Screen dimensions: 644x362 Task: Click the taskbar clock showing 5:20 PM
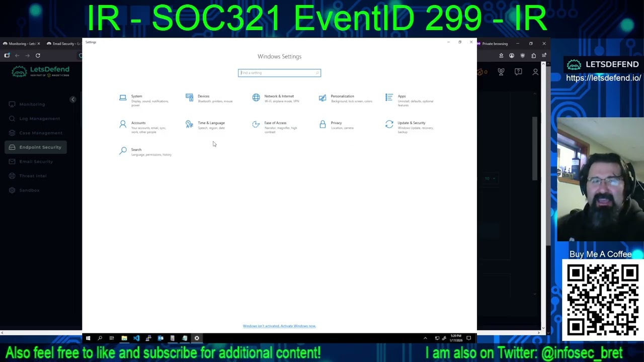point(456,338)
